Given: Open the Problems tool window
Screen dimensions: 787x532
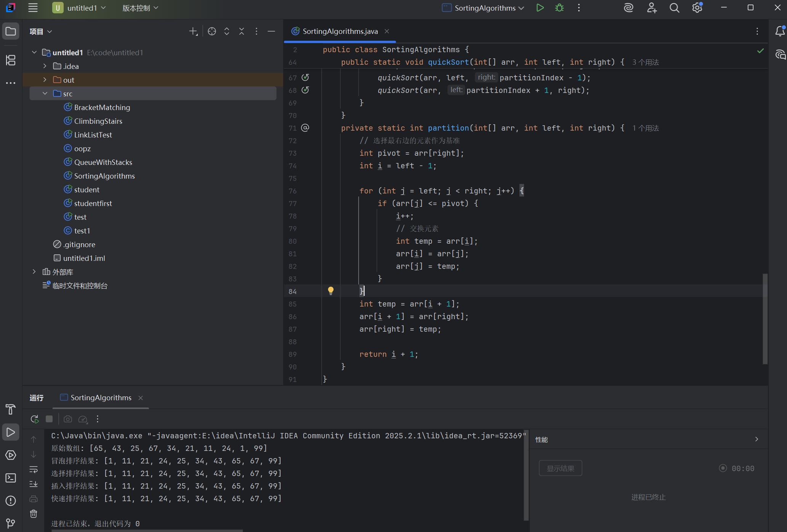Looking at the screenshot, I should tap(11, 501).
